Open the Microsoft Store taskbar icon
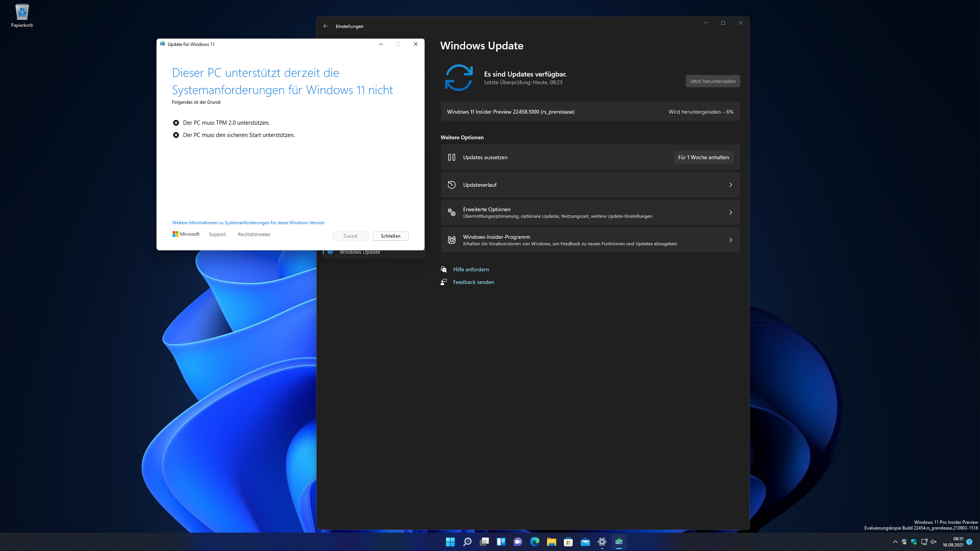980x551 pixels. pyautogui.click(x=568, y=542)
